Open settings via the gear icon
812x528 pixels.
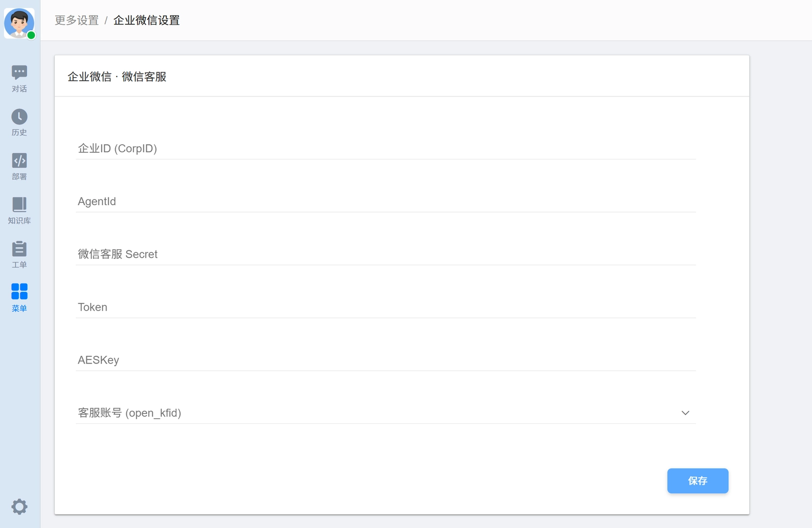tap(19, 507)
